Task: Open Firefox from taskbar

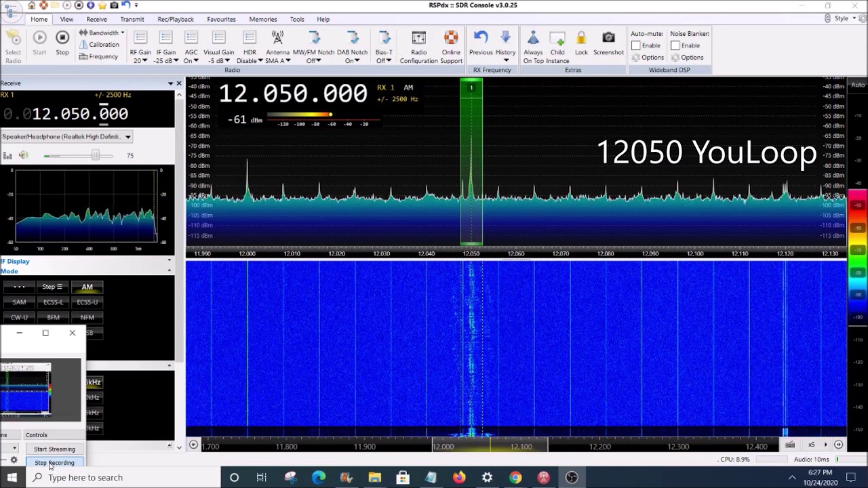Action: coord(459,478)
